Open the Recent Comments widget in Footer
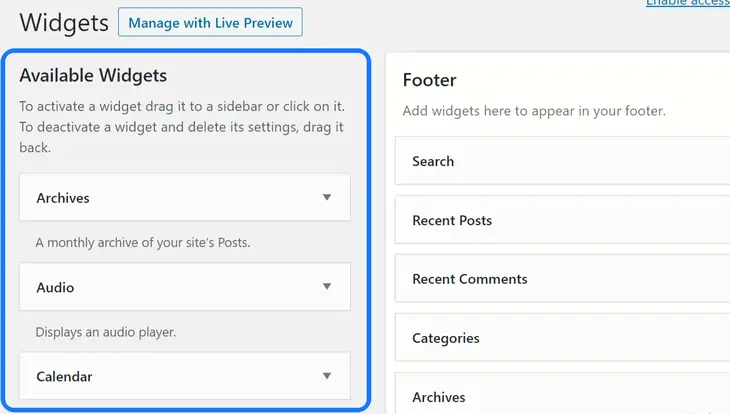The height and width of the screenshot is (414, 730). tap(469, 279)
